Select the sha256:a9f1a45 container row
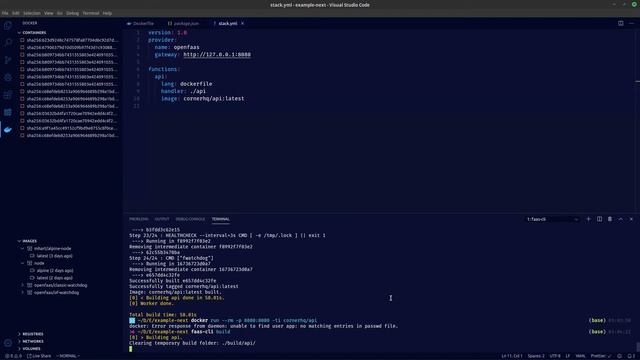 pyautogui.click(x=69, y=128)
